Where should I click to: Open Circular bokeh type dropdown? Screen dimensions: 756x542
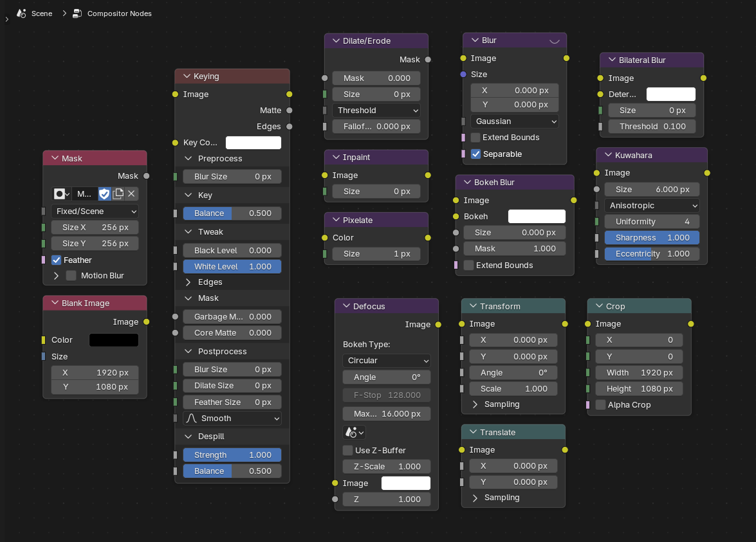[x=386, y=361]
